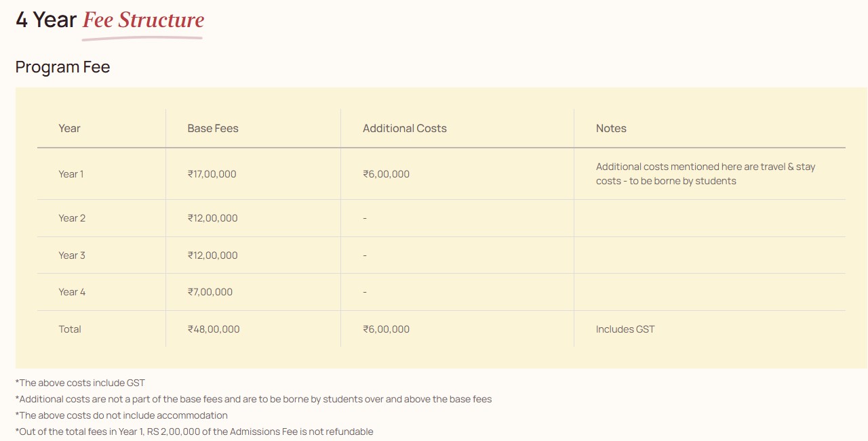Select the "Year 3" row label
The width and height of the screenshot is (868, 441).
72,255
